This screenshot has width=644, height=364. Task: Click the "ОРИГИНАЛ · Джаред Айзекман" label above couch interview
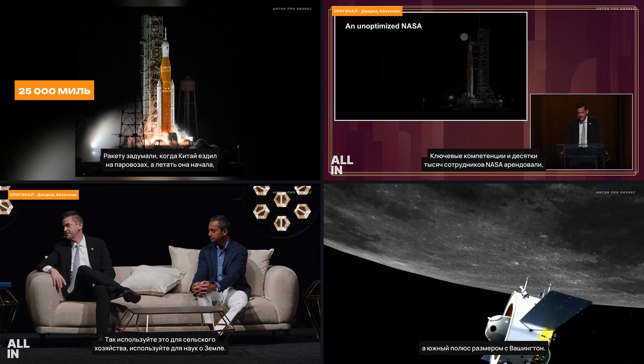pos(43,195)
